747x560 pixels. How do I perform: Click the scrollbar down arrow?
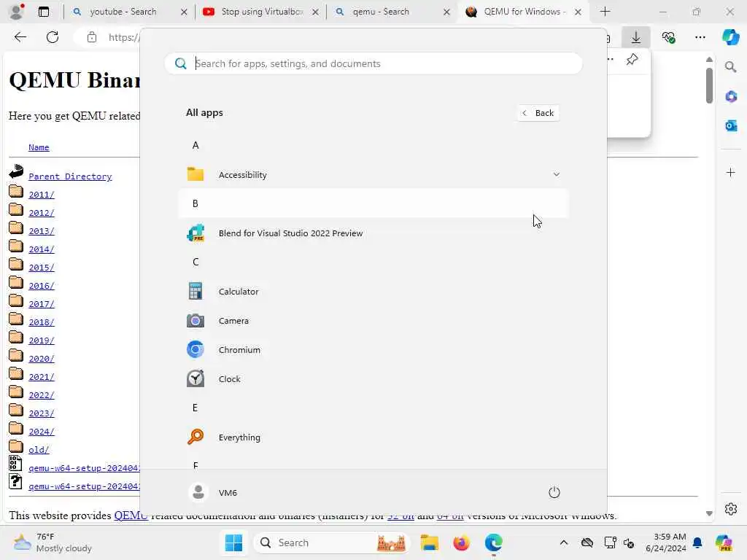(709, 513)
